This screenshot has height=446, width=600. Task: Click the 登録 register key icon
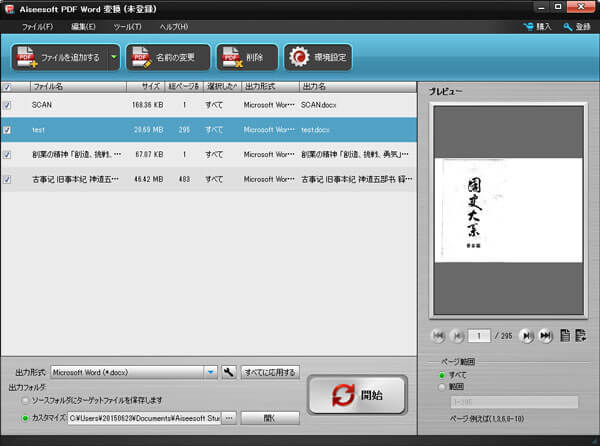[x=570, y=26]
